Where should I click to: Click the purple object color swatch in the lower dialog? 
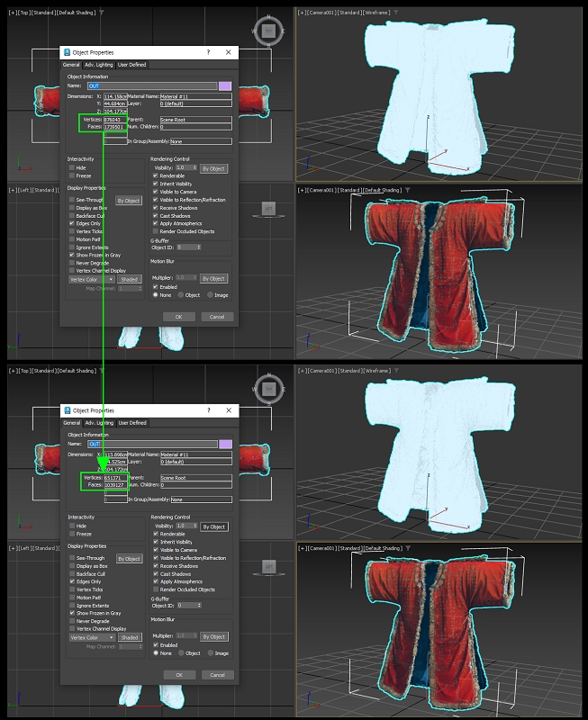click(225, 444)
